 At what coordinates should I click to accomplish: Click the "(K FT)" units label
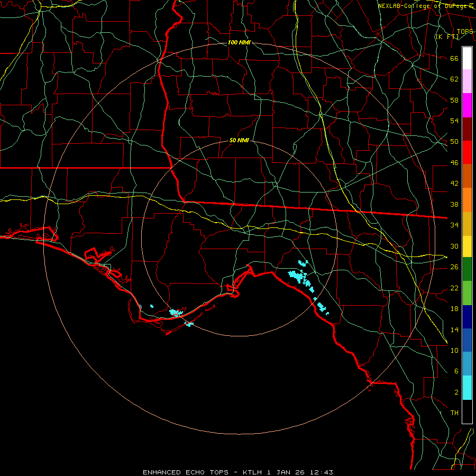(x=447, y=36)
